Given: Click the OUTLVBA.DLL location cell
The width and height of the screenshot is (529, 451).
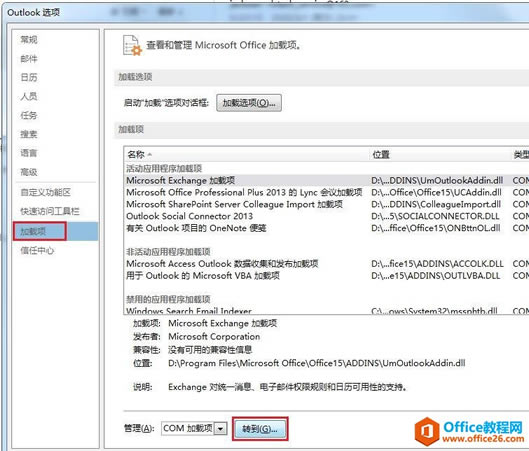Looking at the screenshot, I should coord(436,276).
